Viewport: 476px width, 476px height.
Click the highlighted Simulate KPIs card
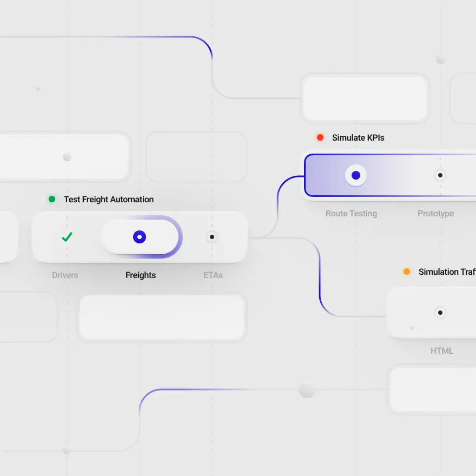pos(391,175)
